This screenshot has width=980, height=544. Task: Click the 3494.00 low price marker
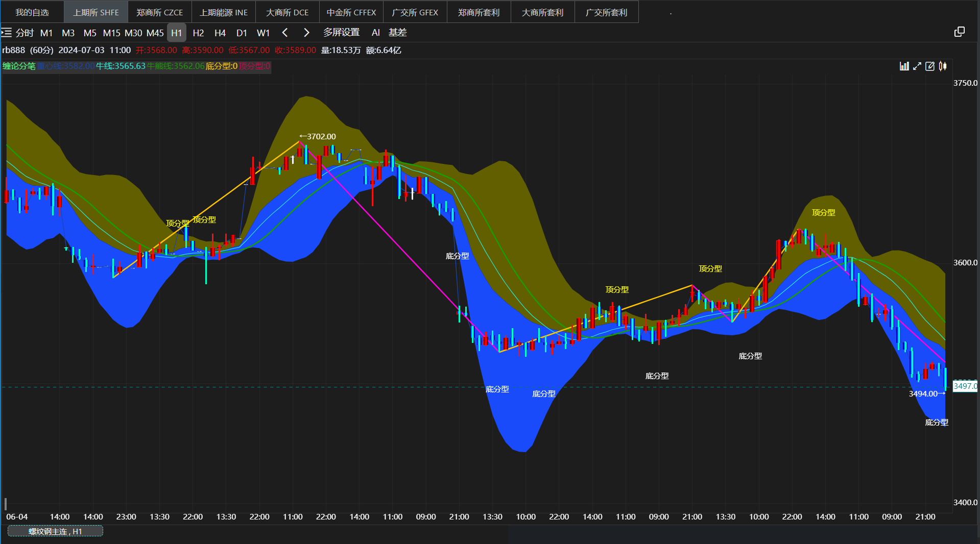pos(927,393)
